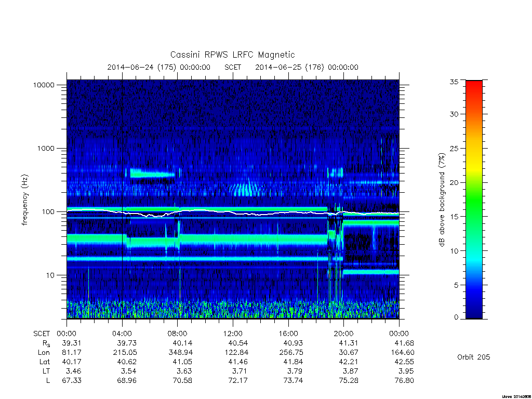Click the Rs value 39.31
Image resolution: width=532 pixels, height=399 pixels.
tap(72, 343)
